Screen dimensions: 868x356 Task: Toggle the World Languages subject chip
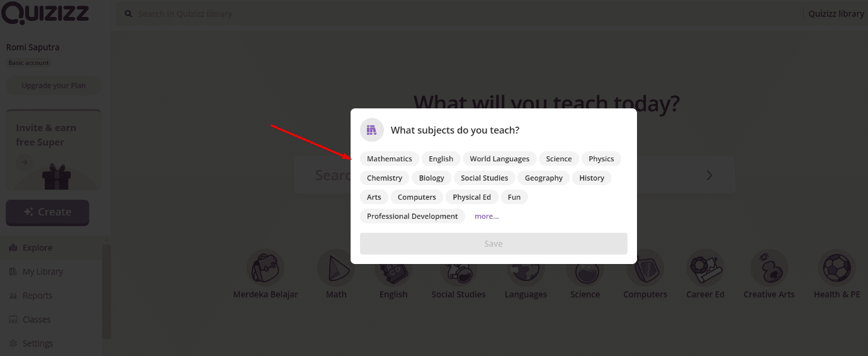(x=500, y=159)
